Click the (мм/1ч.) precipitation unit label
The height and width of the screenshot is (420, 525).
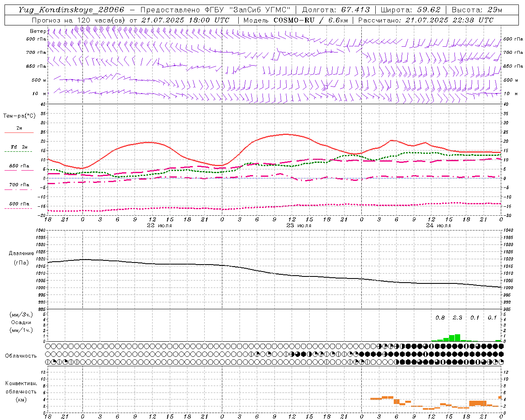point(21,330)
